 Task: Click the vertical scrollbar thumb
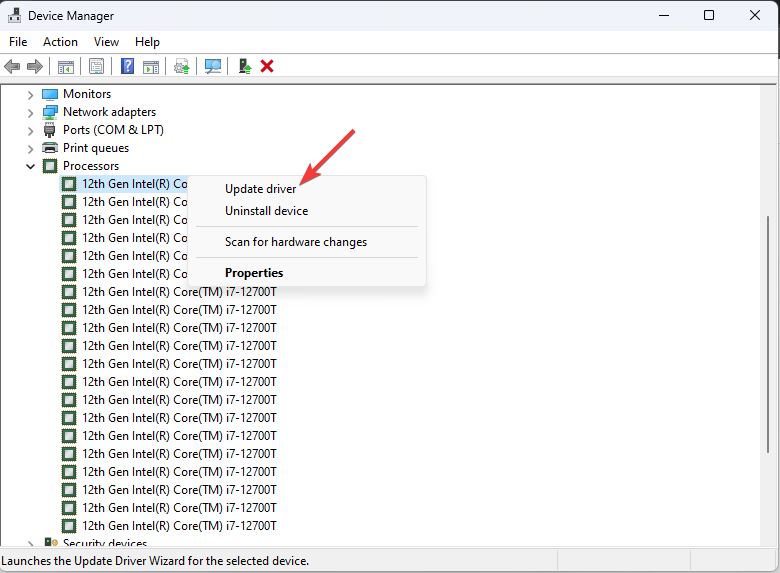[x=769, y=334]
